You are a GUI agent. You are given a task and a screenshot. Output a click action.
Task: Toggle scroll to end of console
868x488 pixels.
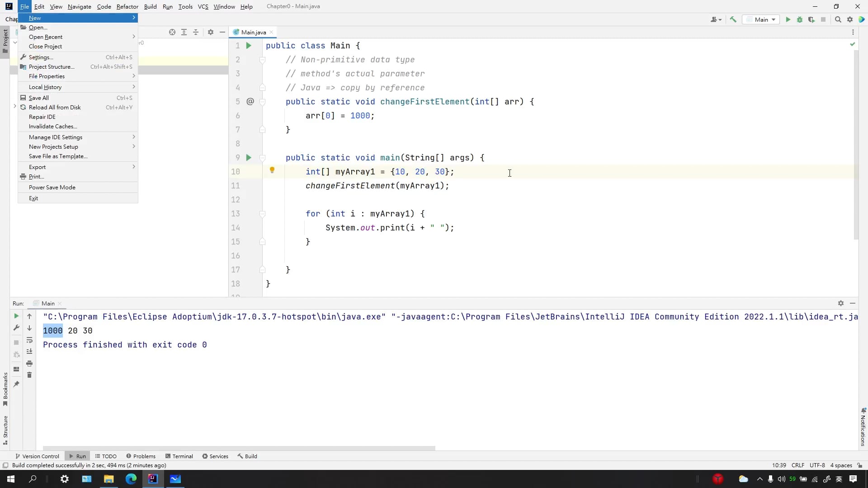coord(29,352)
